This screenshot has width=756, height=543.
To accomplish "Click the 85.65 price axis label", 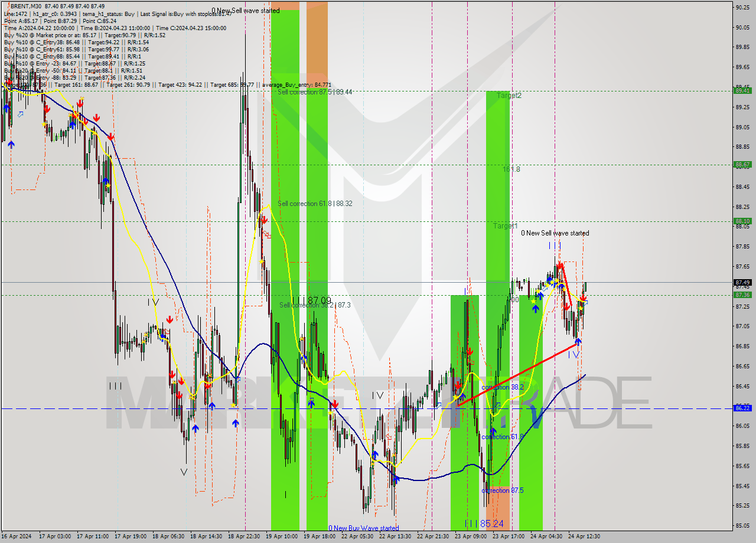I will pos(742,466).
